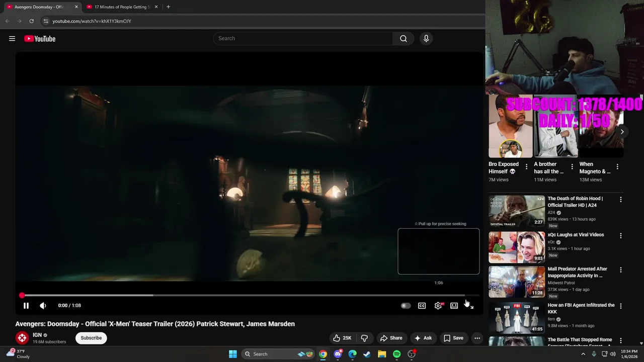This screenshot has height=362, width=644.
Task: Dislike the video
Action: [365, 338]
